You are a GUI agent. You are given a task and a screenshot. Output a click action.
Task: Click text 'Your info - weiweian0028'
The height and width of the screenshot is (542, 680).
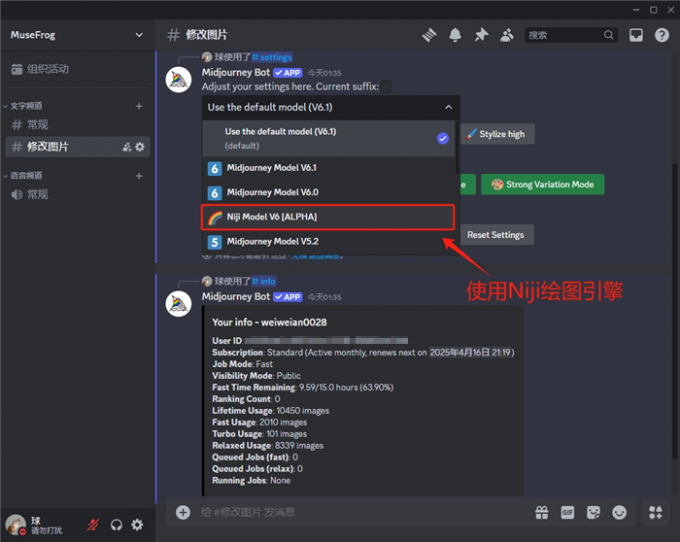tap(269, 322)
